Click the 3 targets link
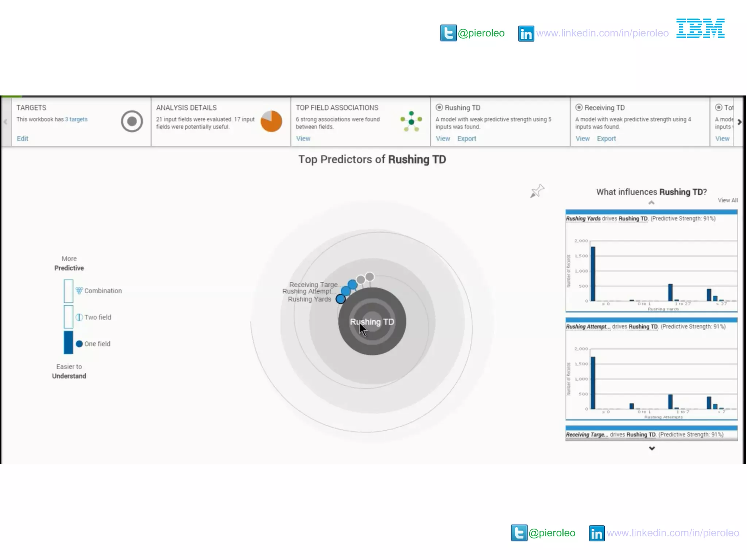747x560 pixels. click(x=76, y=119)
